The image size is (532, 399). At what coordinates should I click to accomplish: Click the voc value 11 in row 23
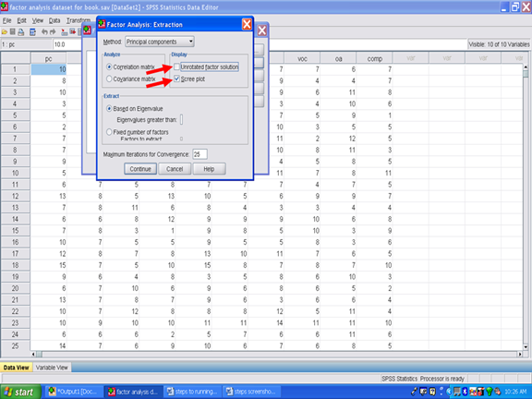point(302,322)
